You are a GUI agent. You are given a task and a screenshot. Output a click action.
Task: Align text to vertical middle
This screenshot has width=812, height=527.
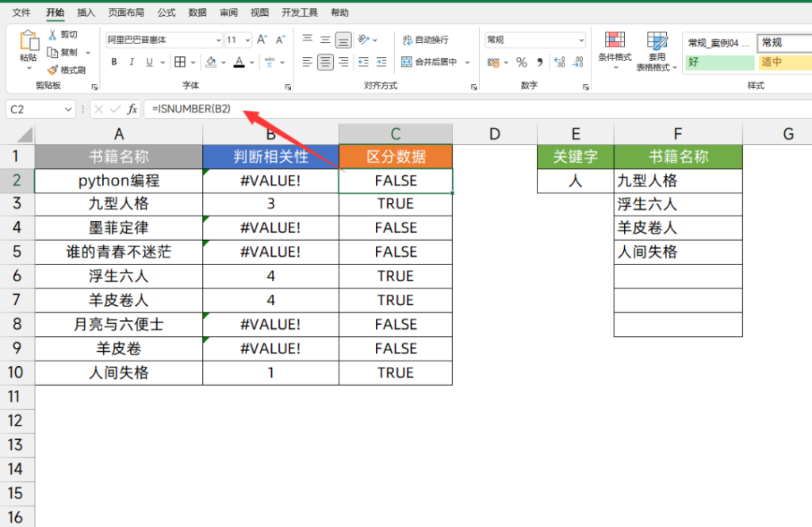pos(325,40)
